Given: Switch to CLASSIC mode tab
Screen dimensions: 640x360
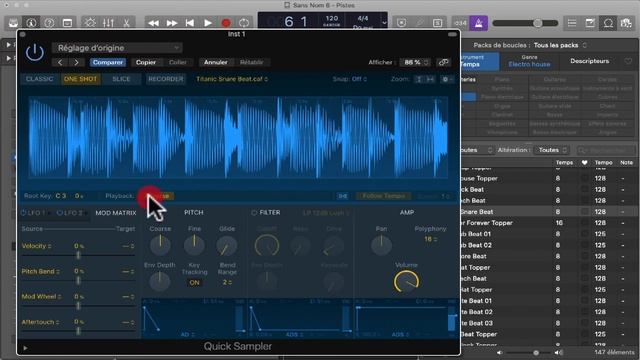Looking at the screenshot, I should [39, 79].
